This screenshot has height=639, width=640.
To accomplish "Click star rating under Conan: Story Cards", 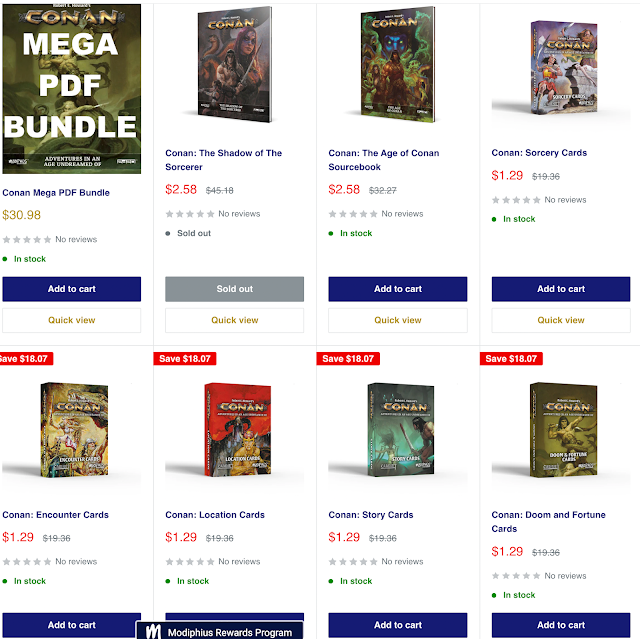I will [353, 562].
